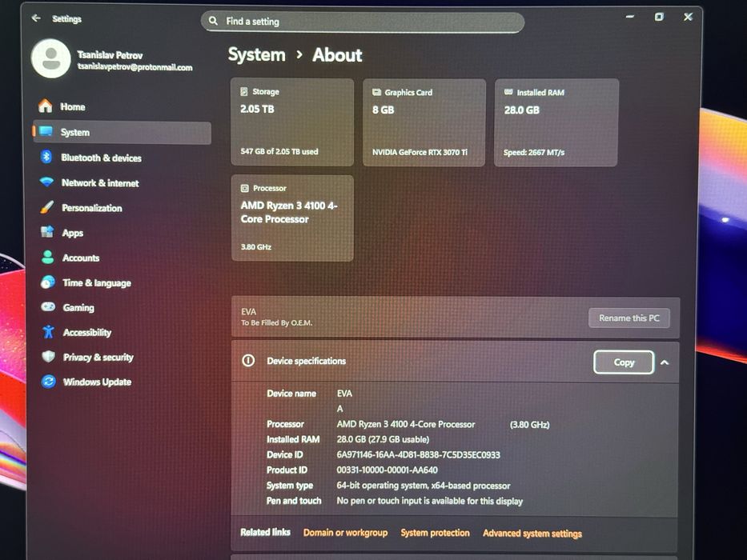
Task: Click the To Be Filled By O.E.M. text
Action: point(276,322)
